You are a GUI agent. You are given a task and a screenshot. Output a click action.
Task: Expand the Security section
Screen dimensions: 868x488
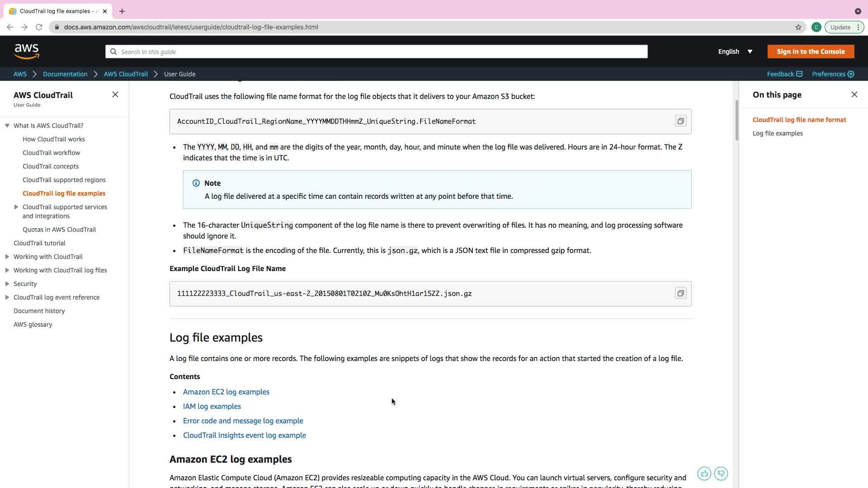click(7, 284)
